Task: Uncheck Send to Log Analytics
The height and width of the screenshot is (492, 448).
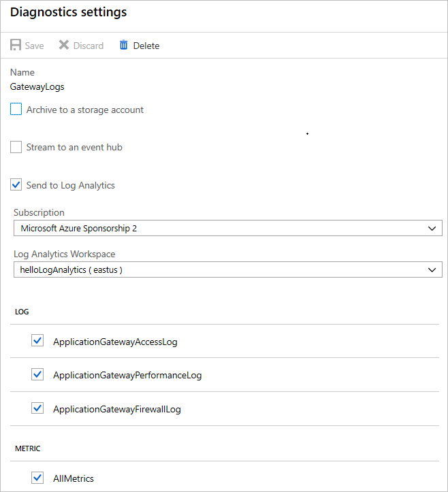Action: (x=16, y=185)
